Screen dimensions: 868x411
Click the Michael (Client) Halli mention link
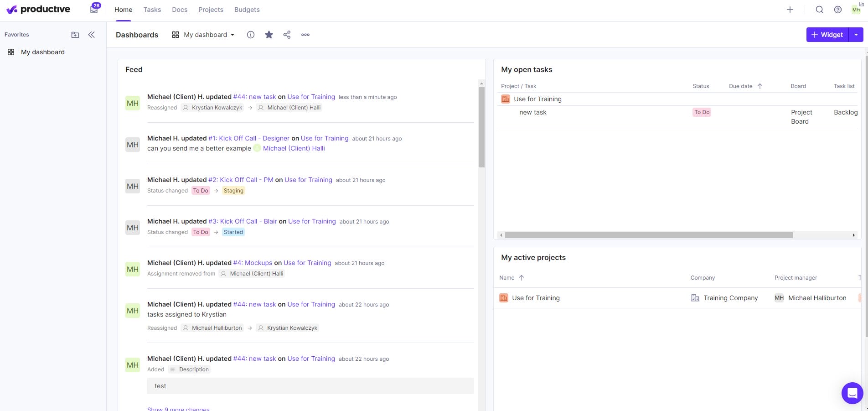click(294, 148)
